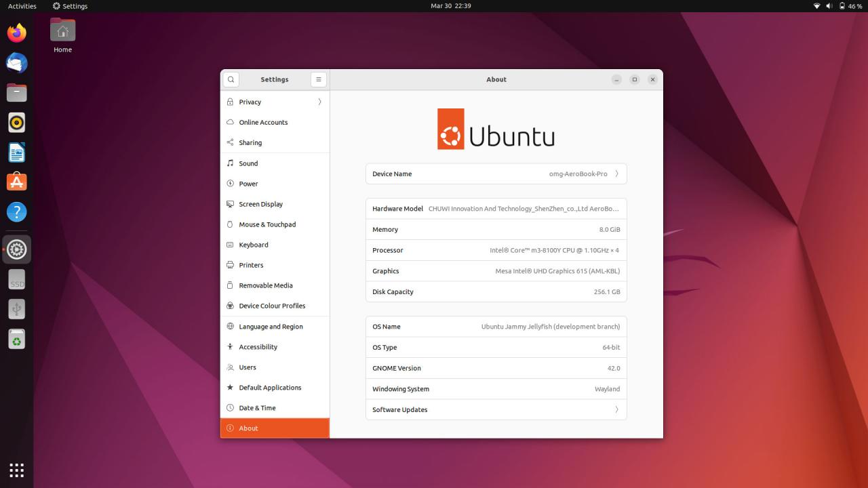868x488 pixels.
Task: Open the Settings search icon
Action: pos(231,79)
